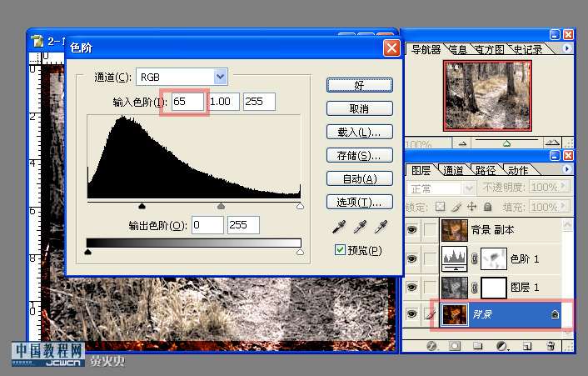Click the input level field showing 65

(188, 102)
